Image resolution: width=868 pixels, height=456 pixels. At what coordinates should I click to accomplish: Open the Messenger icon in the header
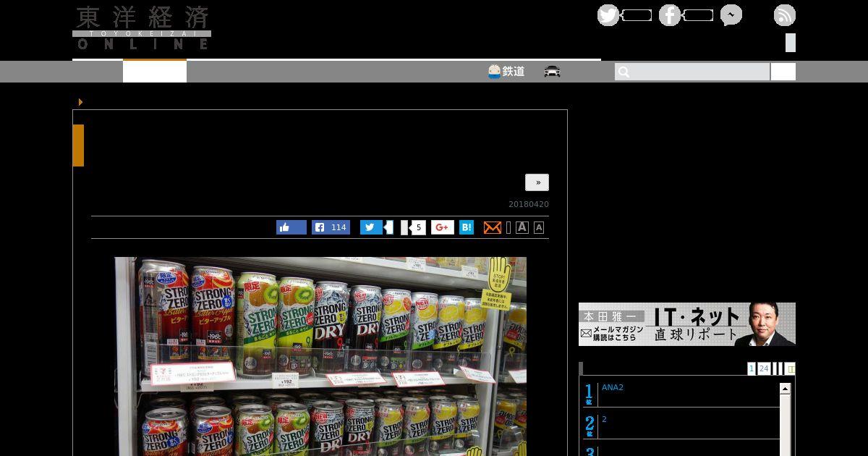(731, 15)
